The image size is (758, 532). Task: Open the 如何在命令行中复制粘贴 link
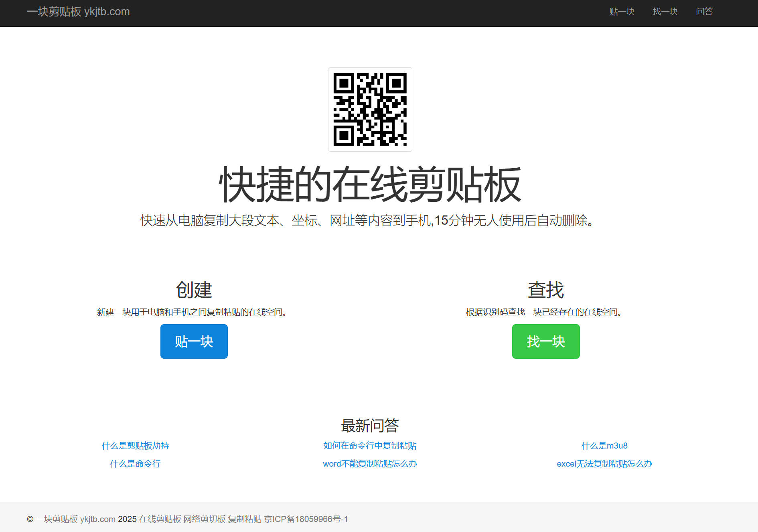point(370,446)
